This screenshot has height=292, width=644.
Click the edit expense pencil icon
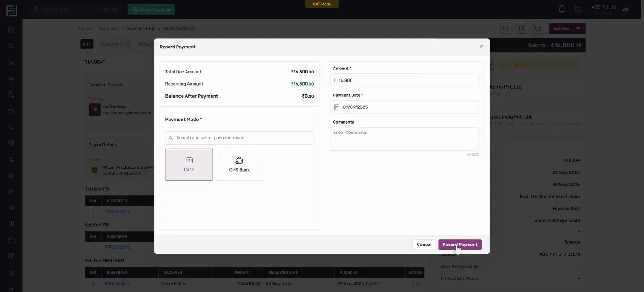click(x=522, y=28)
